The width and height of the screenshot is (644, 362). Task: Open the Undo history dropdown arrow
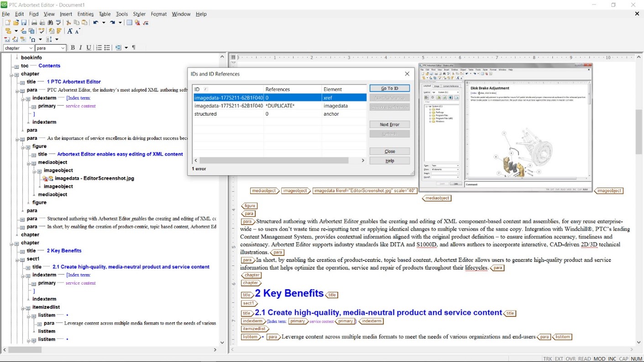(104, 22)
